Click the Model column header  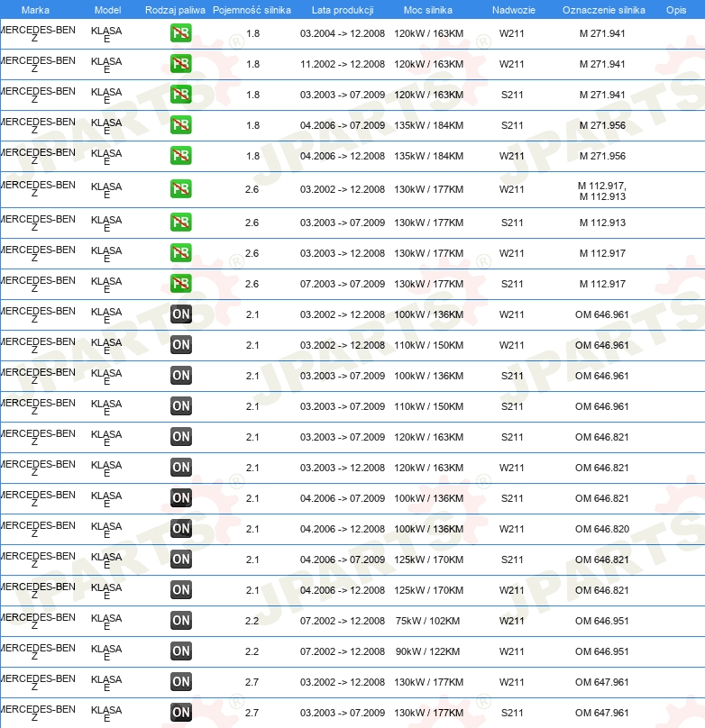pyautogui.click(x=108, y=10)
